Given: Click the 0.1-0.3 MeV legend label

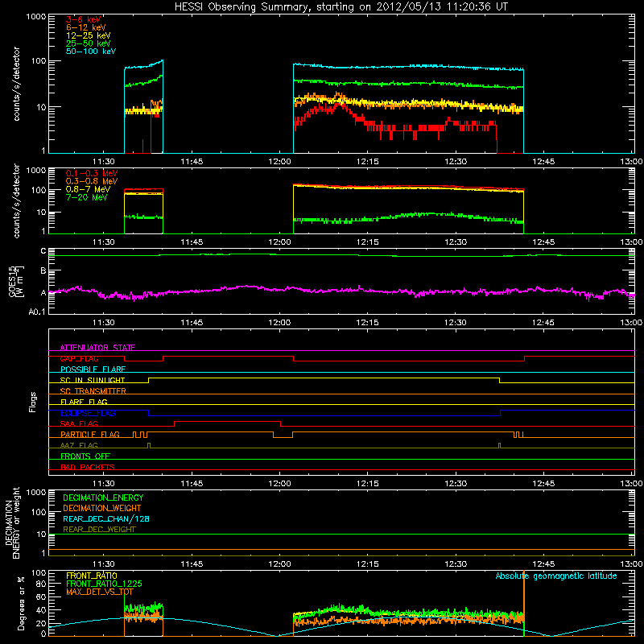Looking at the screenshot, I should (92, 173).
